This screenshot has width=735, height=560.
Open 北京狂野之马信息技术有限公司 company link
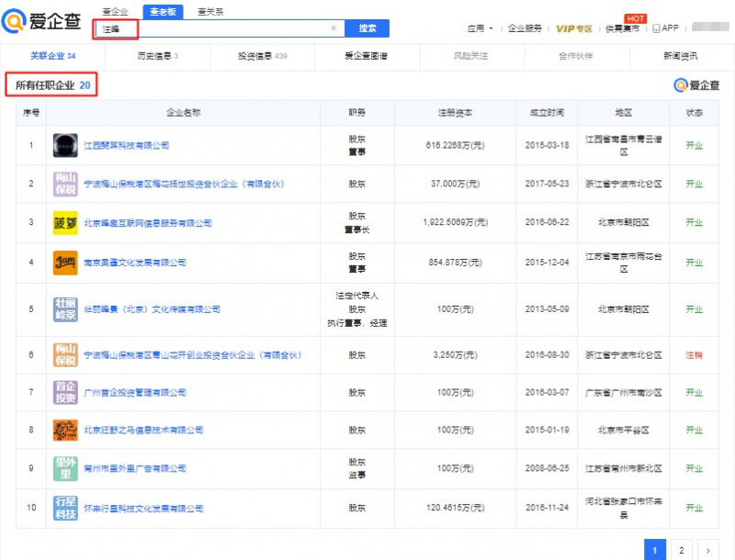pyautogui.click(x=142, y=431)
